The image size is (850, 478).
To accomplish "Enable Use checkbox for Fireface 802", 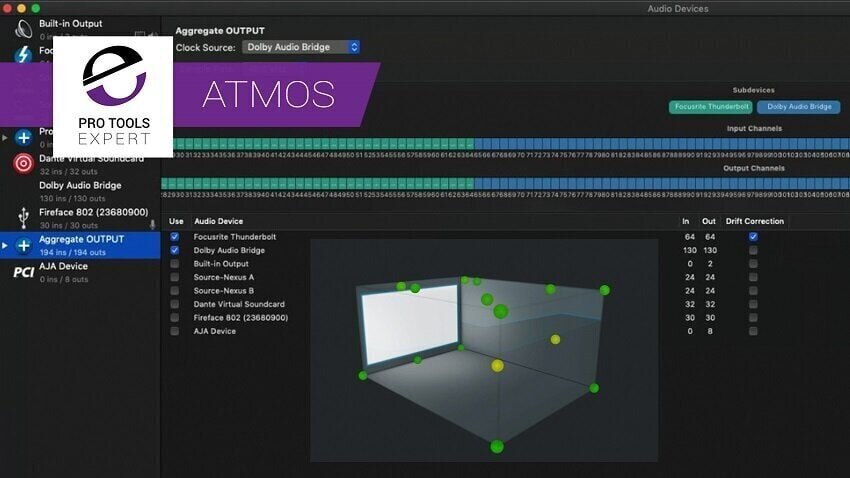I will coord(175,318).
